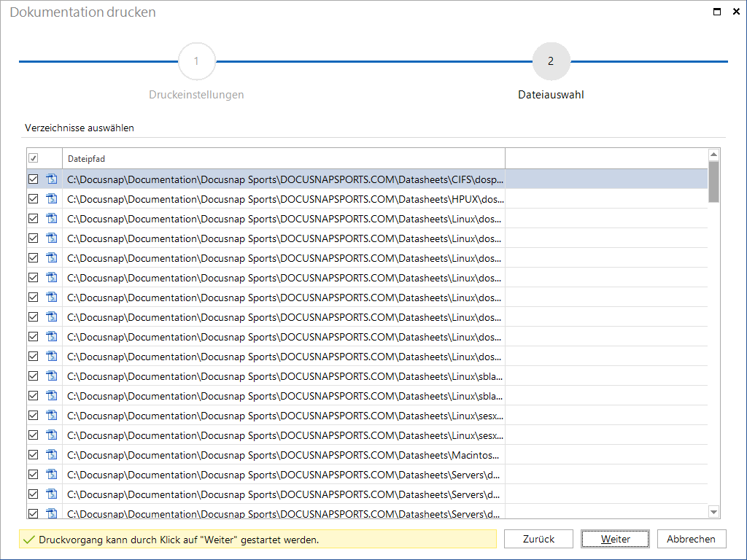The width and height of the screenshot is (747, 560).
Task: Select the Datasheets\Macintos... path row
Action: click(x=367, y=455)
